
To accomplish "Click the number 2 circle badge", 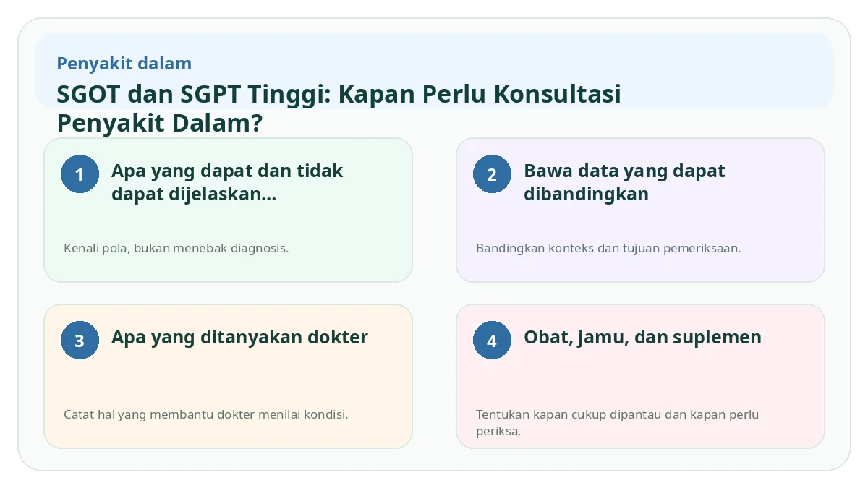I will [x=492, y=174].
